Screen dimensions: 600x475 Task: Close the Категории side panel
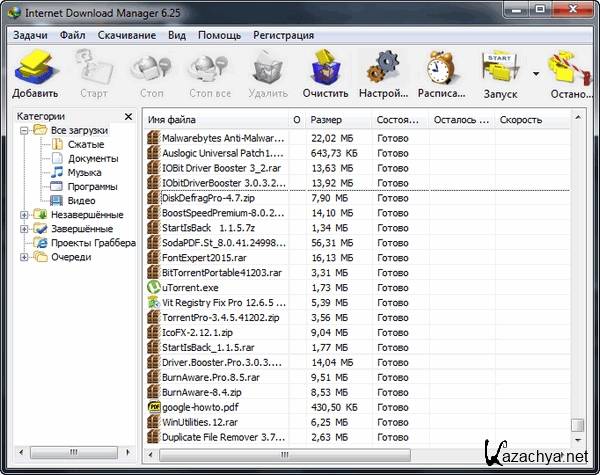[128, 117]
